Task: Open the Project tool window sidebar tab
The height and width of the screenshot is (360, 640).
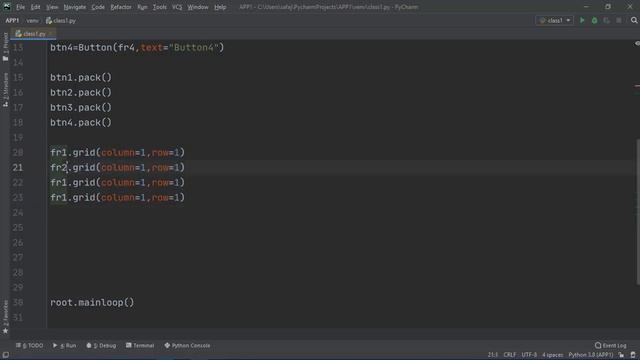Action: pyautogui.click(x=5, y=46)
